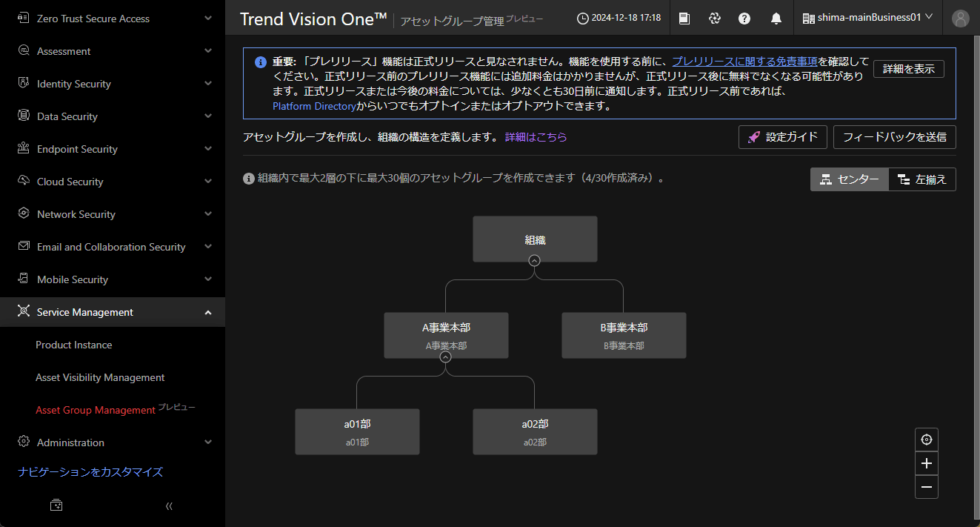Click the Network Security sidebar icon
The height and width of the screenshot is (527, 980).
pos(24,214)
